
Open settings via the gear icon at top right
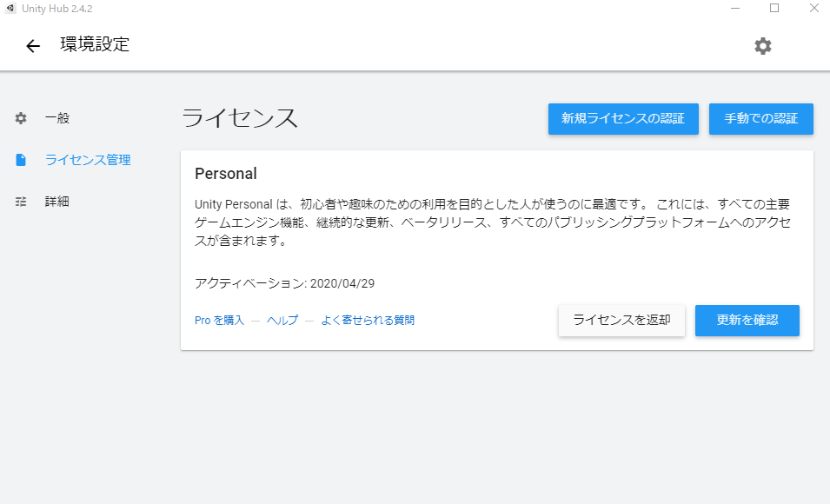coord(763,46)
